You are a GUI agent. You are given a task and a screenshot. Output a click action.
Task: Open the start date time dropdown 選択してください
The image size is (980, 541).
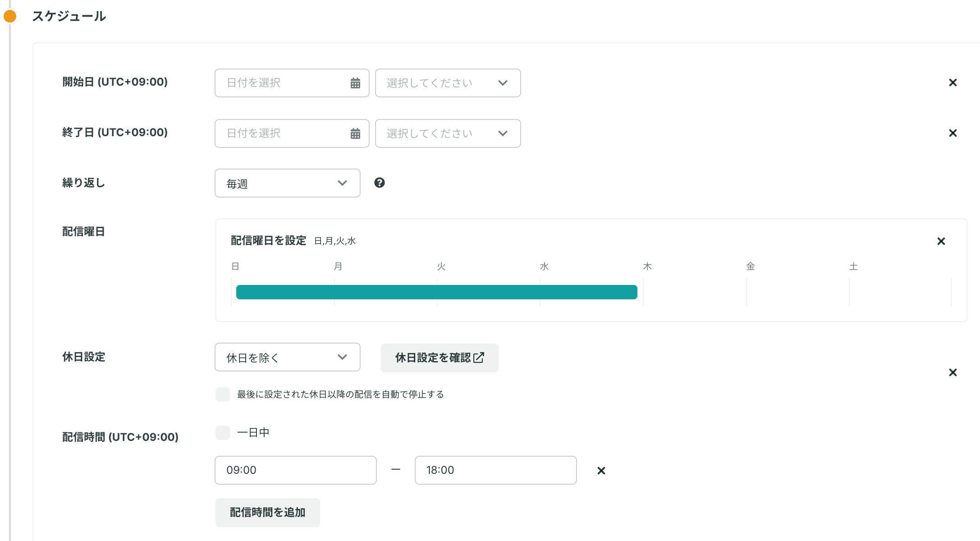448,83
